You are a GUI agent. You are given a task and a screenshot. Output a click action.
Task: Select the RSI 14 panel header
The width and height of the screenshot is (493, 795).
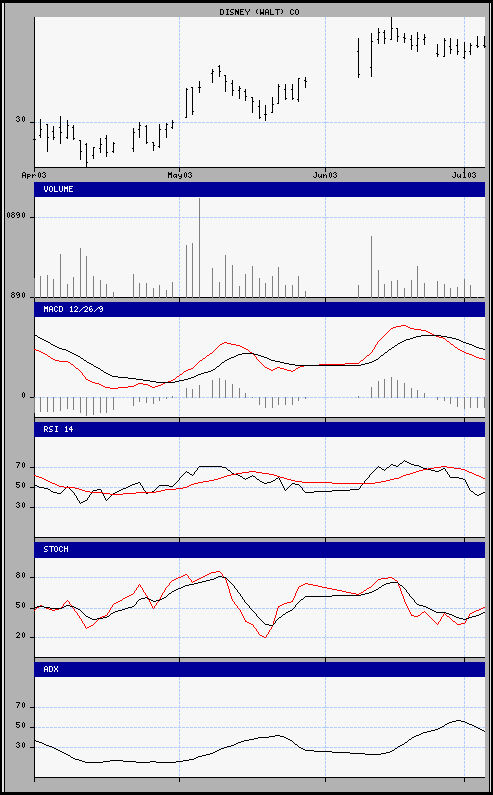click(260, 429)
